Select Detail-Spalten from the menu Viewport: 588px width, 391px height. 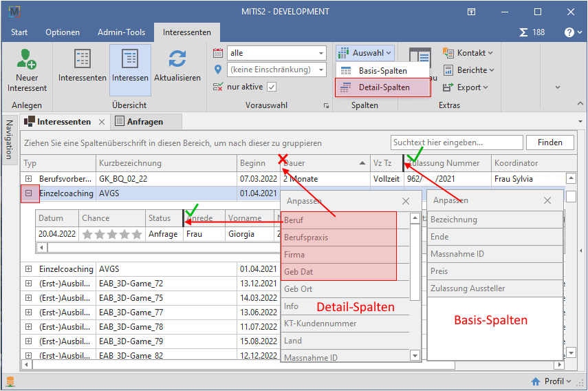click(383, 87)
